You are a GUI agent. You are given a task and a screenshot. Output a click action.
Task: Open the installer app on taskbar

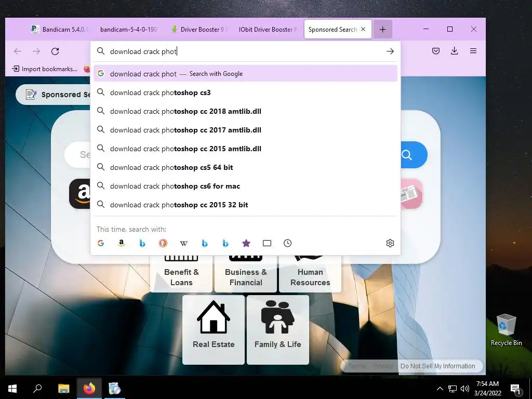[x=114, y=389]
